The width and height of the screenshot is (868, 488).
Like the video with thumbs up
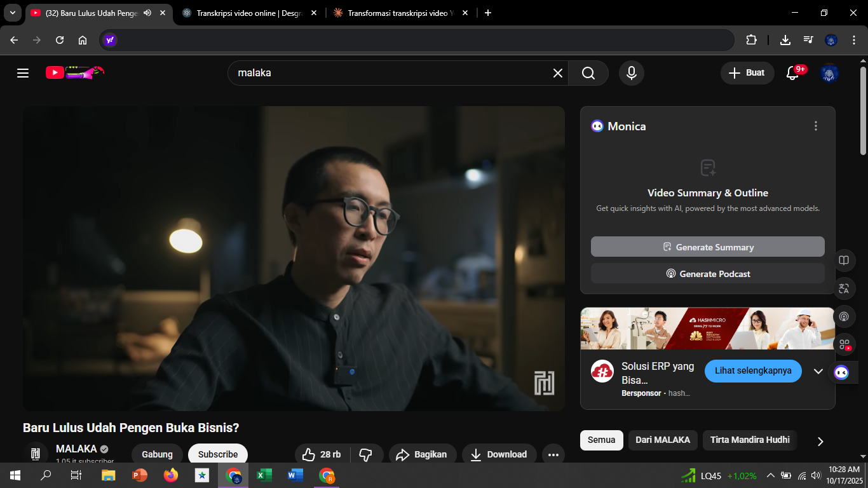click(x=322, y=454)
